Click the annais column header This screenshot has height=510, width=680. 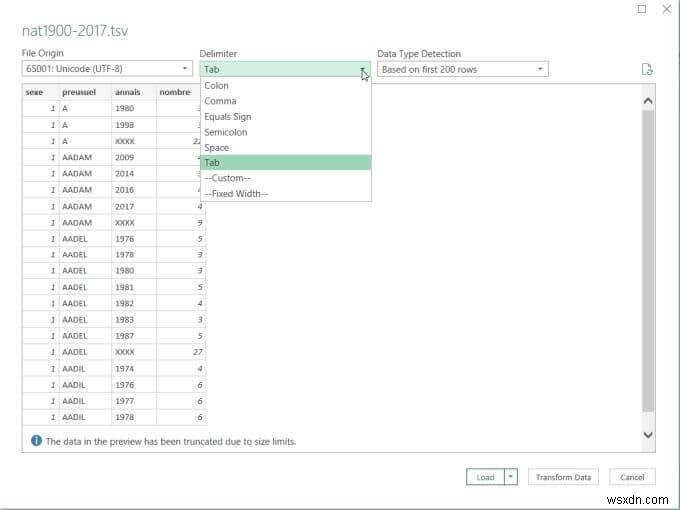coord(134,92)
